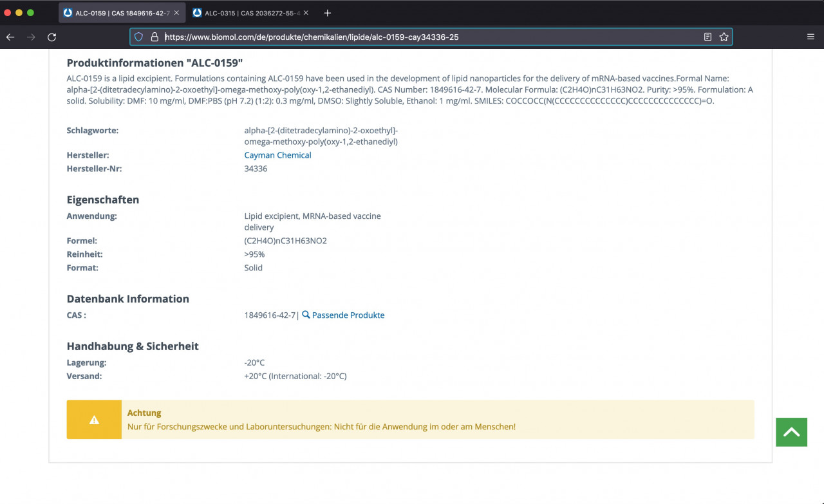Click the green scroll-to-top arrow button
This screenshot has height=504, width=824.
click(x=791, y=432)
